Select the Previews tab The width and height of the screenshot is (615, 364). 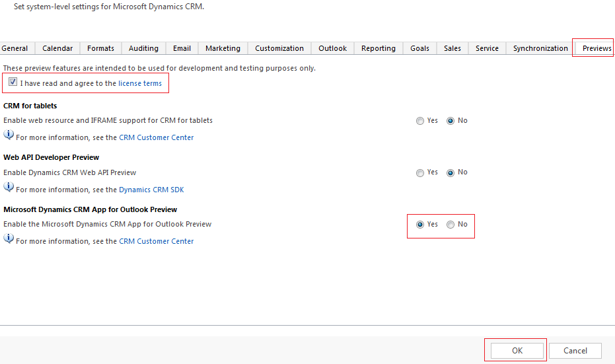click(x=595, y=48)
